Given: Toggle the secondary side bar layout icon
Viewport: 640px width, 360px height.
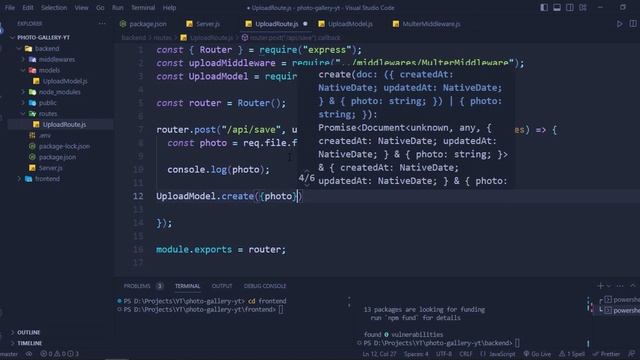Looking at the screenshot, I should (570, 7).
